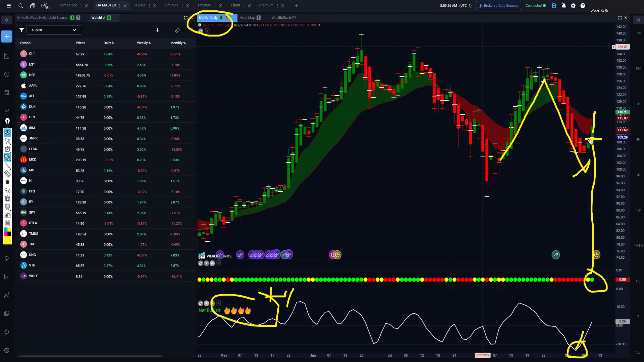Toggle the 1MTH timeframe on right edge
644x362 pixels.
click(638, 246)
